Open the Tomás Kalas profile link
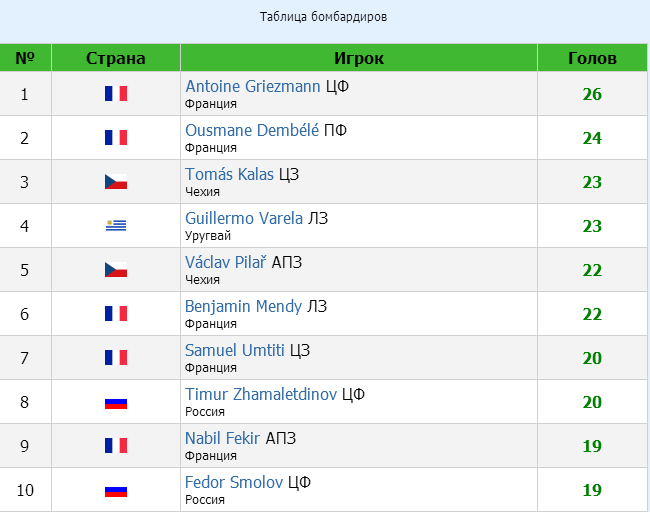 tap(229, 175)
